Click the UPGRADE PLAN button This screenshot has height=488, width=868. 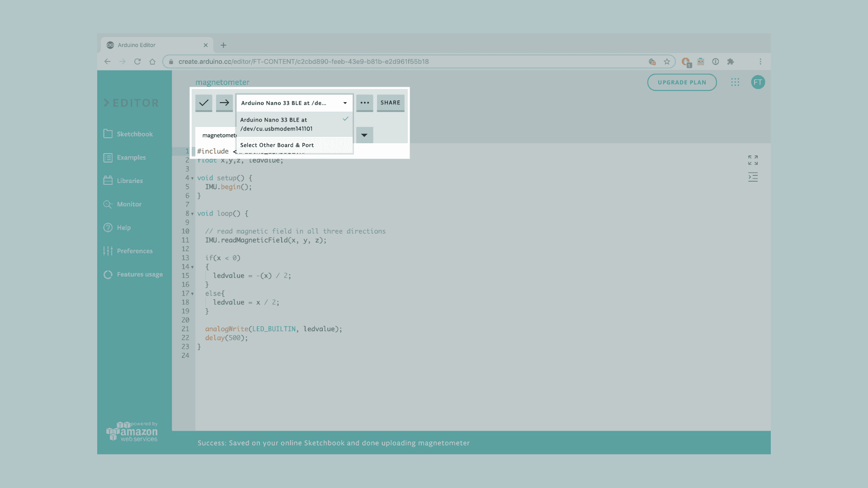tap(682, 82)
